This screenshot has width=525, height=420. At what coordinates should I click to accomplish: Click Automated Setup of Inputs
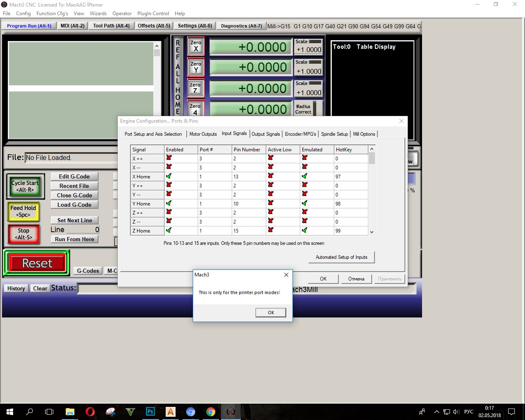(x=342, y=257)
